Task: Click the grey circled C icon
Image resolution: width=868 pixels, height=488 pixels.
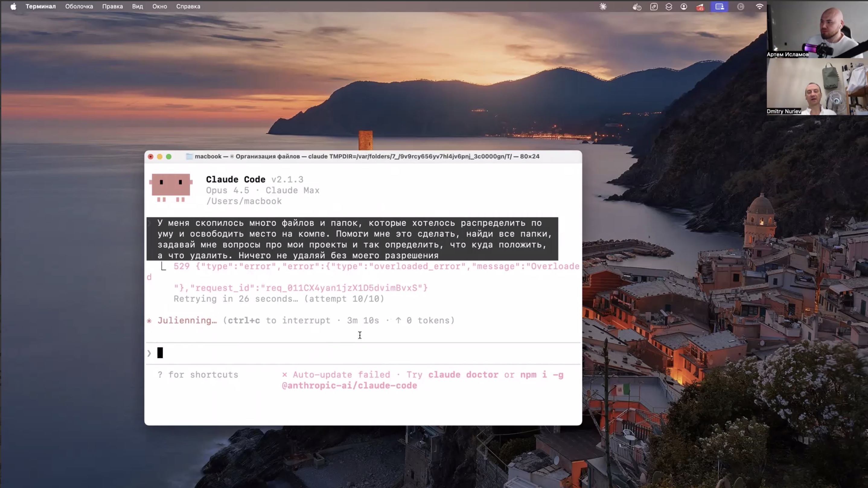Action: pos(740,7)
